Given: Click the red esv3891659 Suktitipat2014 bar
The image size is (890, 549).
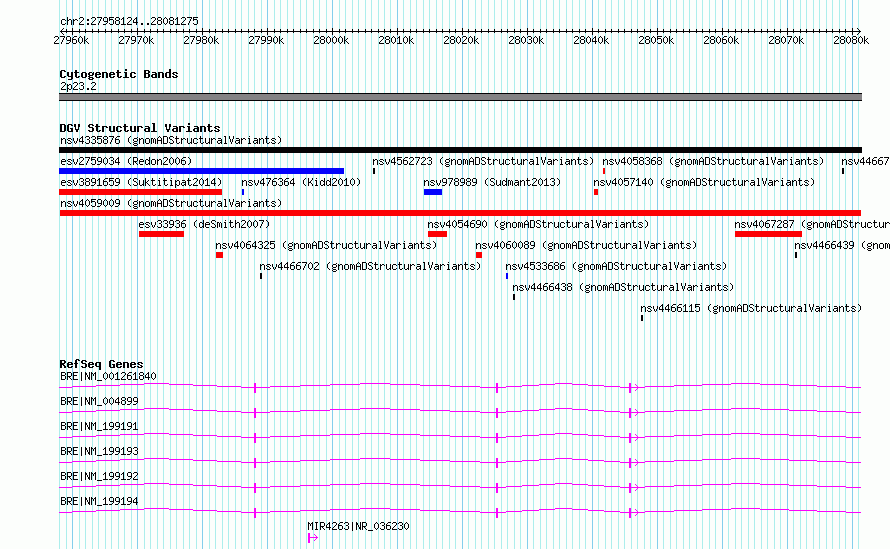Looking at the screenshot, I should click(140, 192).
